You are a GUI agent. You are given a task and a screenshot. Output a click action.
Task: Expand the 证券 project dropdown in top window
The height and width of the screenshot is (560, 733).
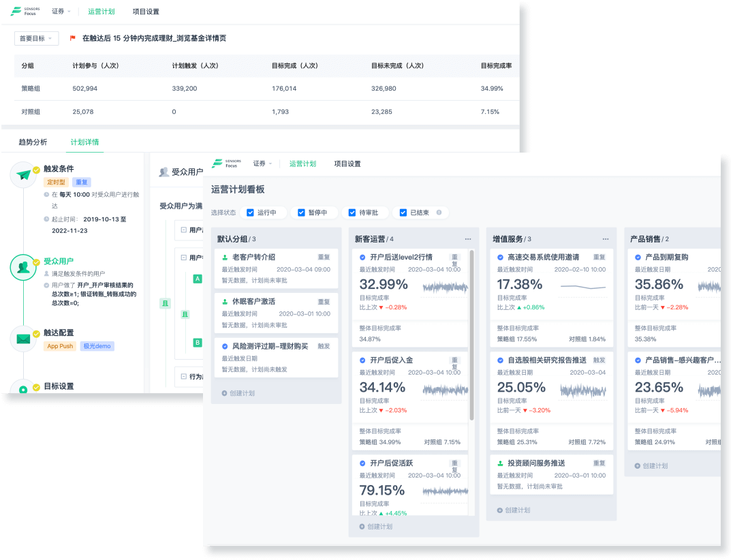coord(61,12)
